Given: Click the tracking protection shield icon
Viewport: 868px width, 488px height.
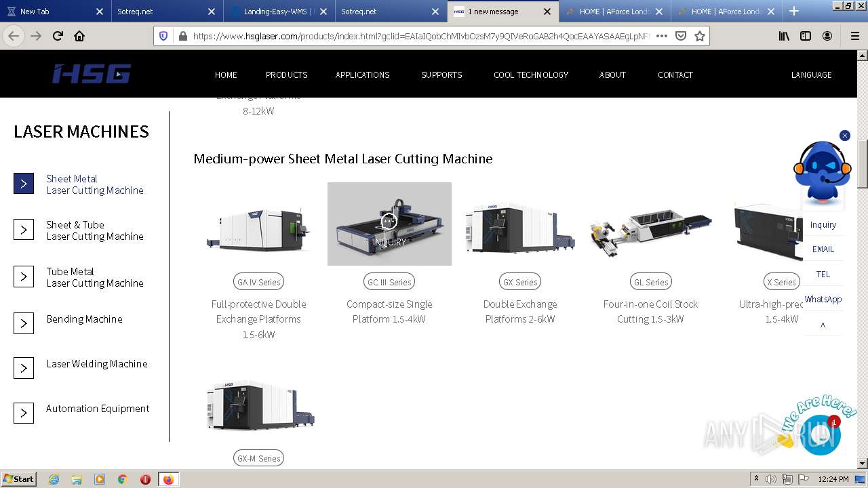Looking at the screenshot, I should [x=163, y=36].
